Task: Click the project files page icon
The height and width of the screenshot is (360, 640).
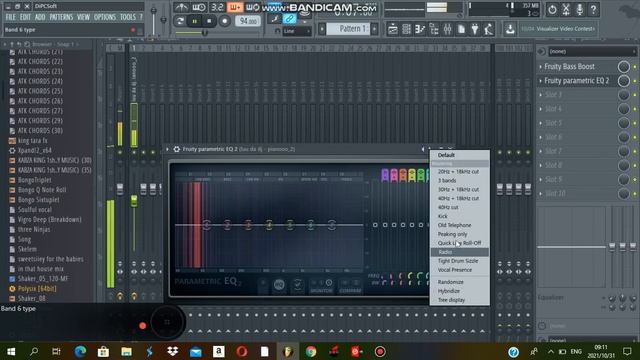Action: pyautogui.click(x=461, y=29)
